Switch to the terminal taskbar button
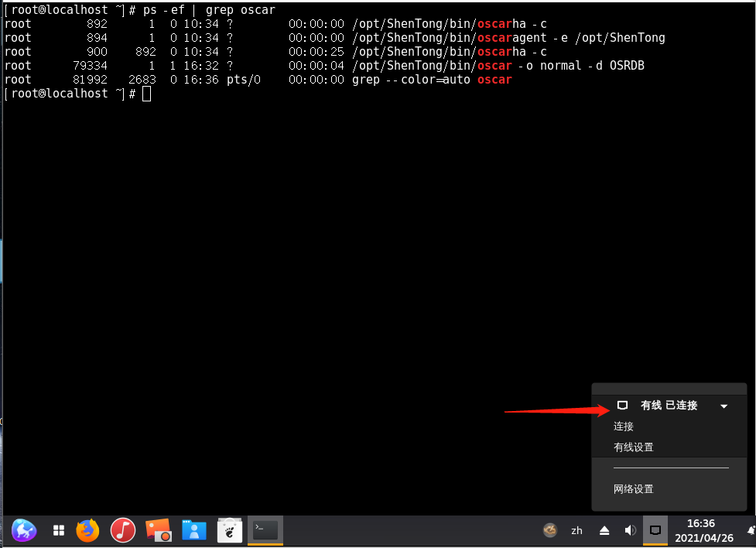Image resolution: width=756 pixels, height=548 pixels. [x=265, y=530]
